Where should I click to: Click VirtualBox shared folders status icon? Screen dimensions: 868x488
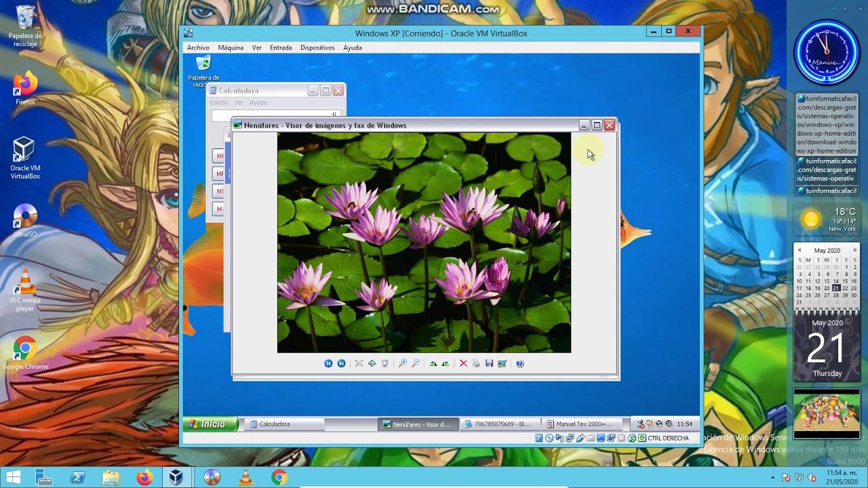pyautogui.click(x=591, y=438)
